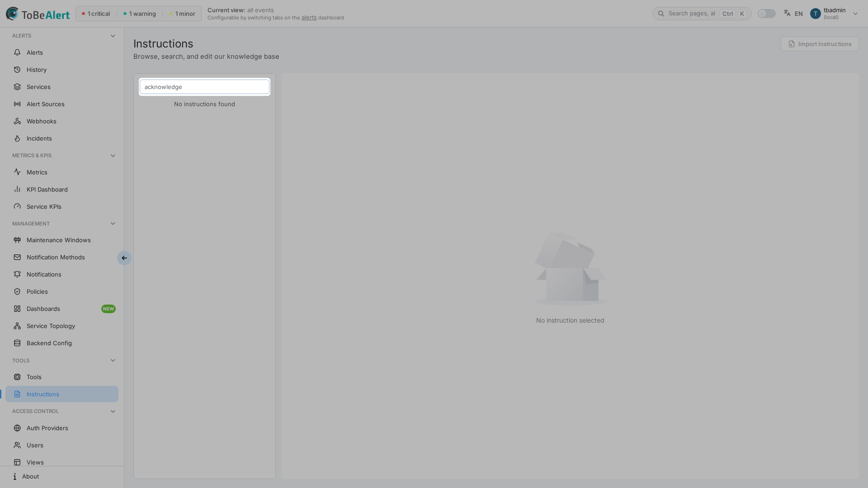Open the Tools chip icon
The width and height of the screenshot is (868, 488).
pos(17,377)
